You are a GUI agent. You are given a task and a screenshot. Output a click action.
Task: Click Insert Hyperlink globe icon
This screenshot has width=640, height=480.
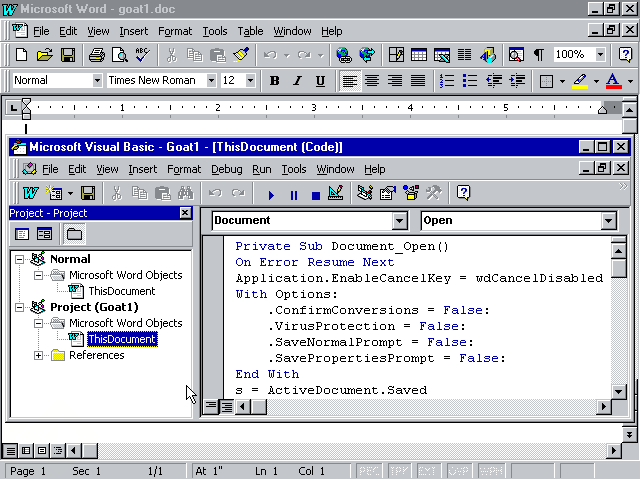[344, 55]
